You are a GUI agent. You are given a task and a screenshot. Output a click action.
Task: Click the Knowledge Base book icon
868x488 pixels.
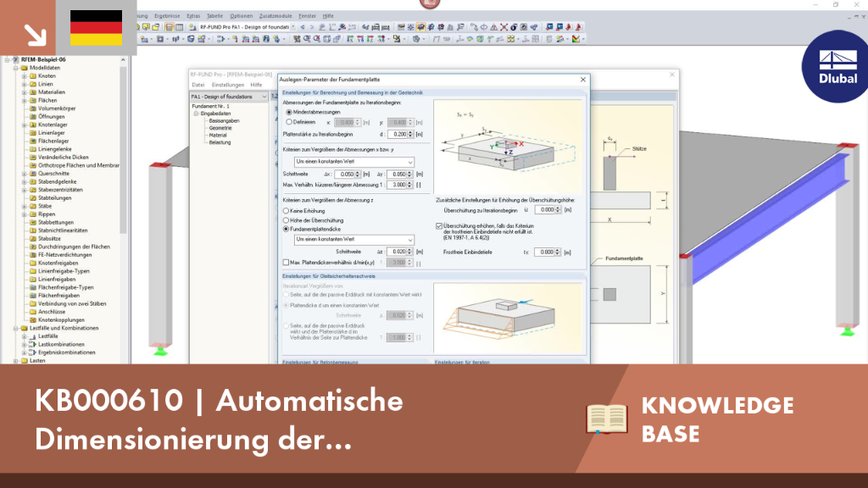(x=607, y=419)
